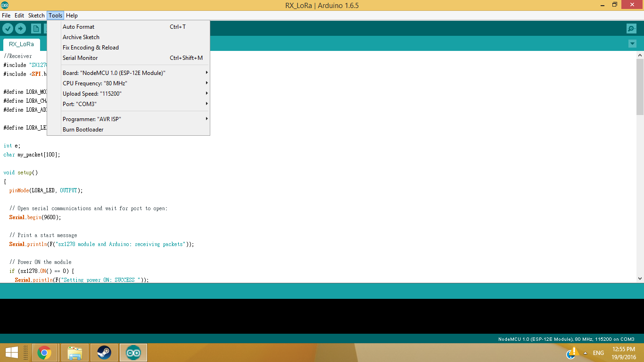This screenshot has width=644, height=362.
Task: Click the ENG language indicator in taskbar
Action: [x=598, y=353]
